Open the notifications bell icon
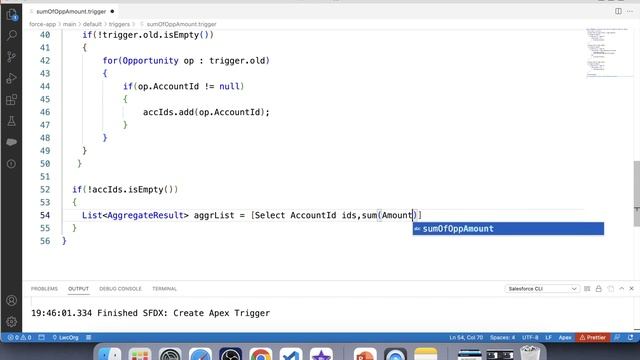 631,338
